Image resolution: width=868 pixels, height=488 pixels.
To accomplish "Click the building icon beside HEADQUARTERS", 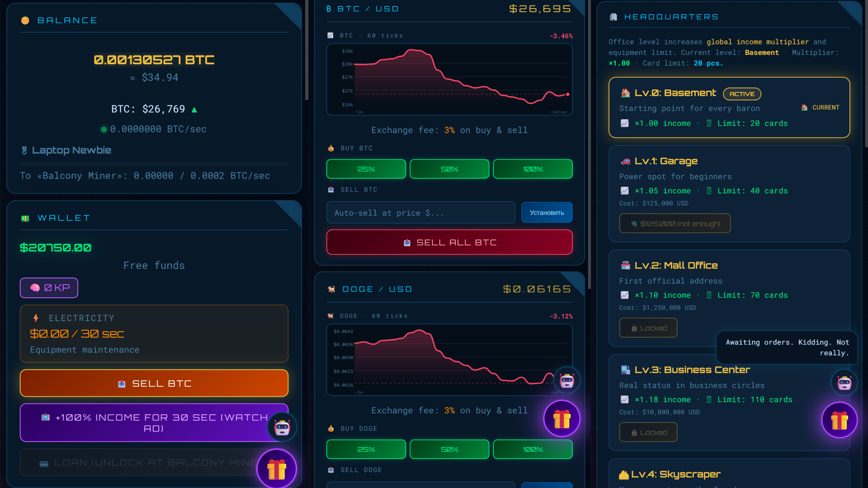I will point(613,17).
